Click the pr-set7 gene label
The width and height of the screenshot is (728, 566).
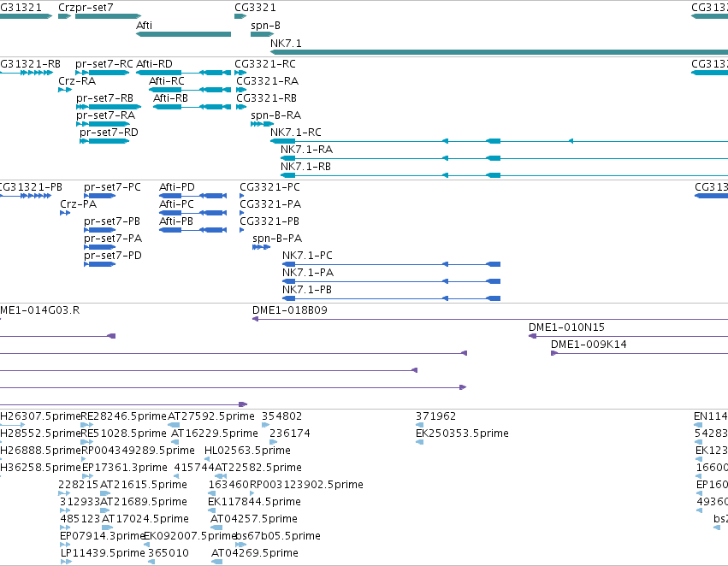(x=92, y=8)
